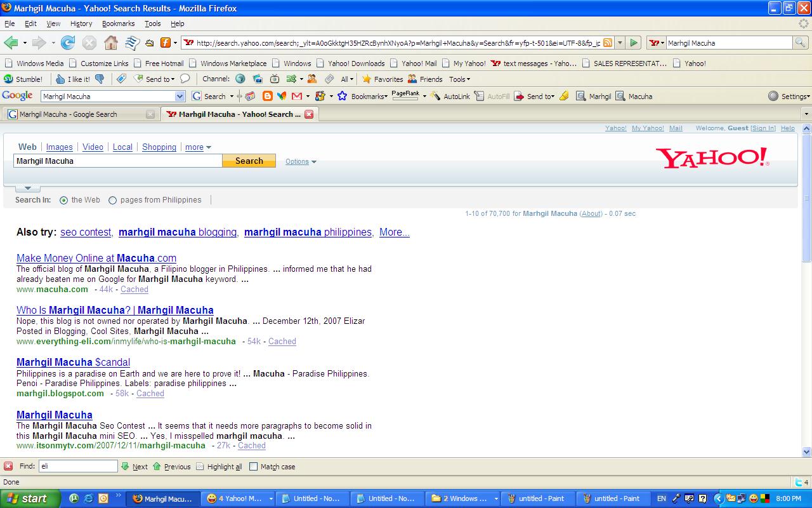812x508 pixels.
Task: Click the Reload page icon
Action: [x=68, y=43]
